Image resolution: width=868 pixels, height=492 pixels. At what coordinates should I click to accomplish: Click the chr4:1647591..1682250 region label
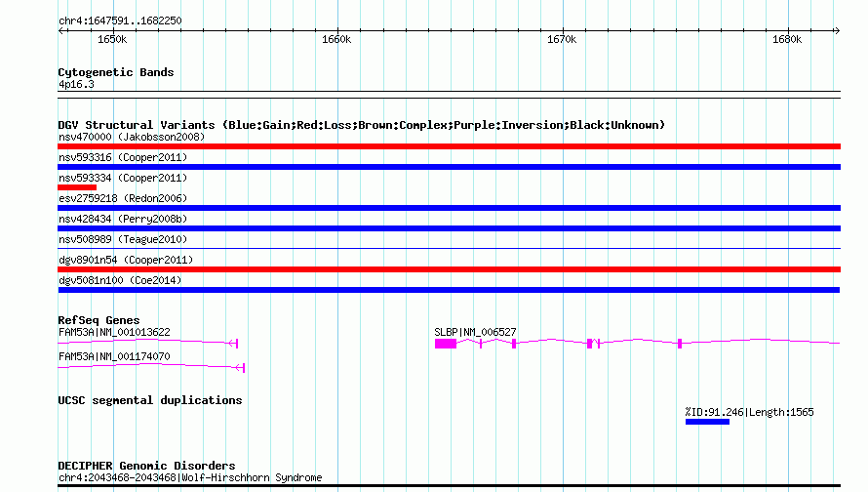coord(120,20)
